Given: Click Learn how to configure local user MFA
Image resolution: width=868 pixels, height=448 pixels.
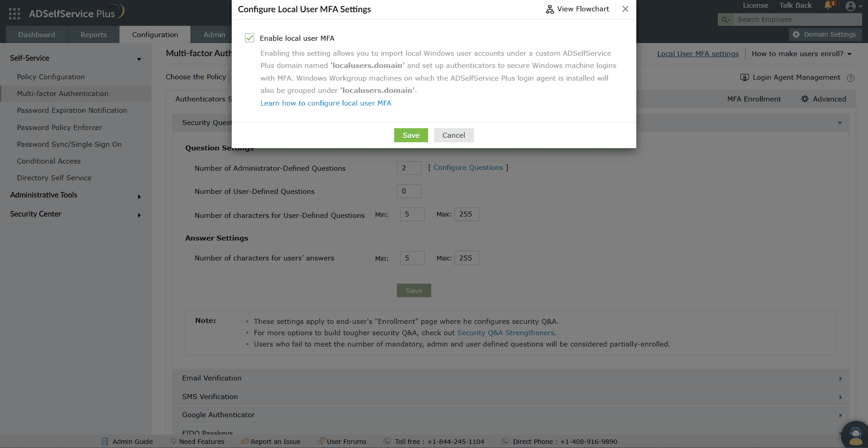Looking at the screenshot, I should coord(325,103).
